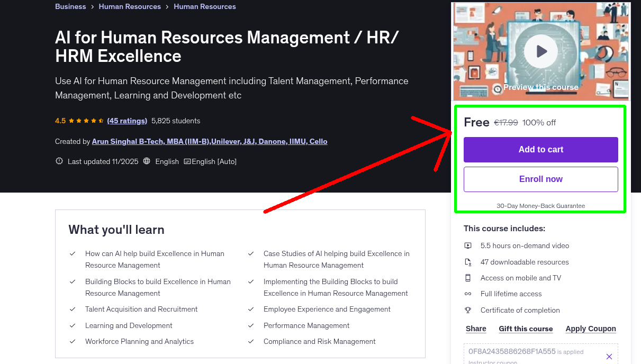Image resolution: width=641 pixels, height=364 pixels.
Task: Click the mobile and TV access icon
Action: click(468, 278)
